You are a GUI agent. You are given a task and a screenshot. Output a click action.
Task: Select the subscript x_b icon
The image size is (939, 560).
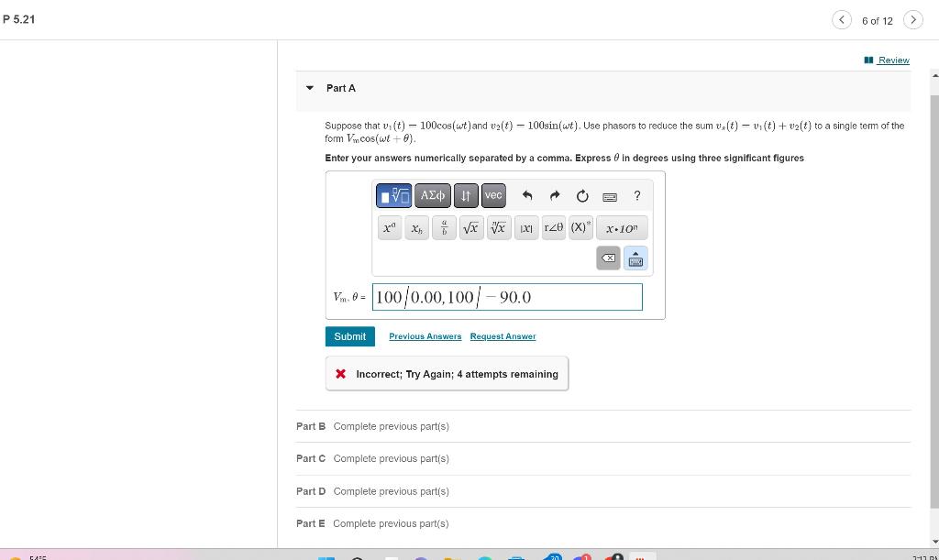point(416,227)
